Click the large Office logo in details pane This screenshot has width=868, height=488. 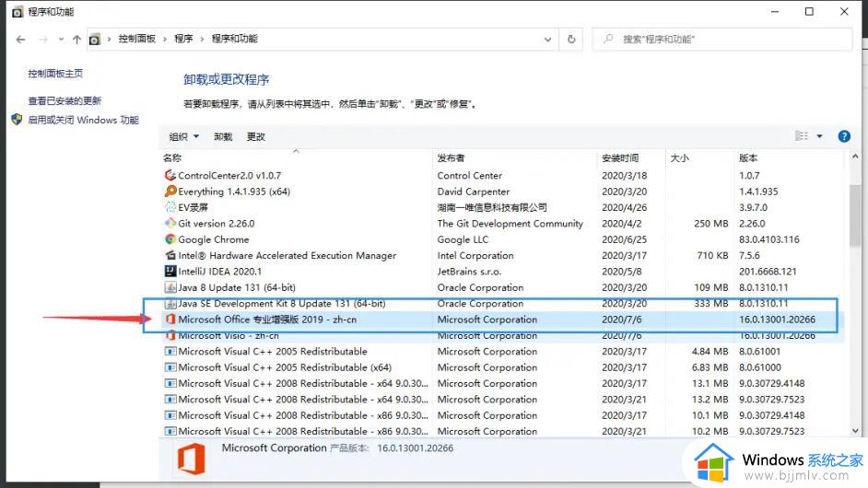[192, 459]
